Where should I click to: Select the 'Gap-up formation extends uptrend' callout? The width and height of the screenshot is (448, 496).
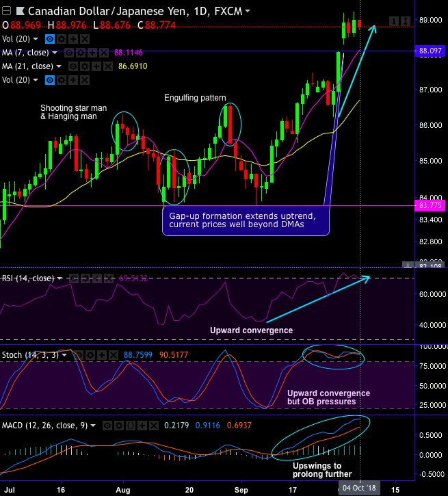[246, 221]
